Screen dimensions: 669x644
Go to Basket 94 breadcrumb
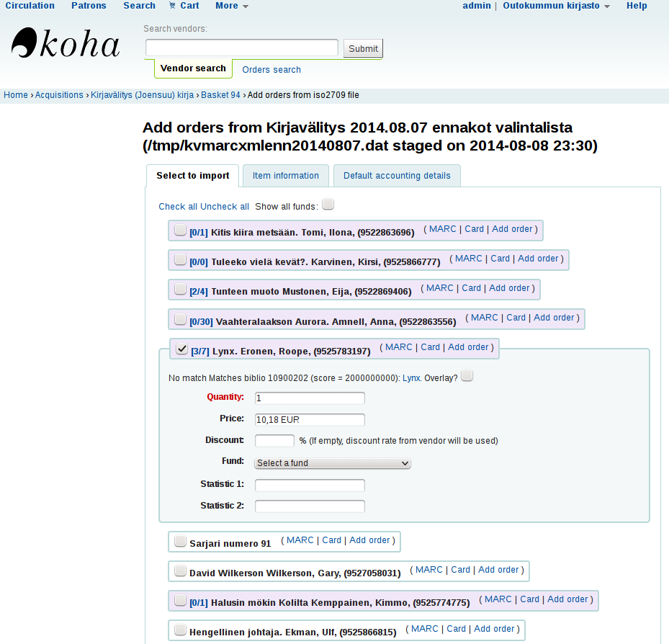(220, 95)
